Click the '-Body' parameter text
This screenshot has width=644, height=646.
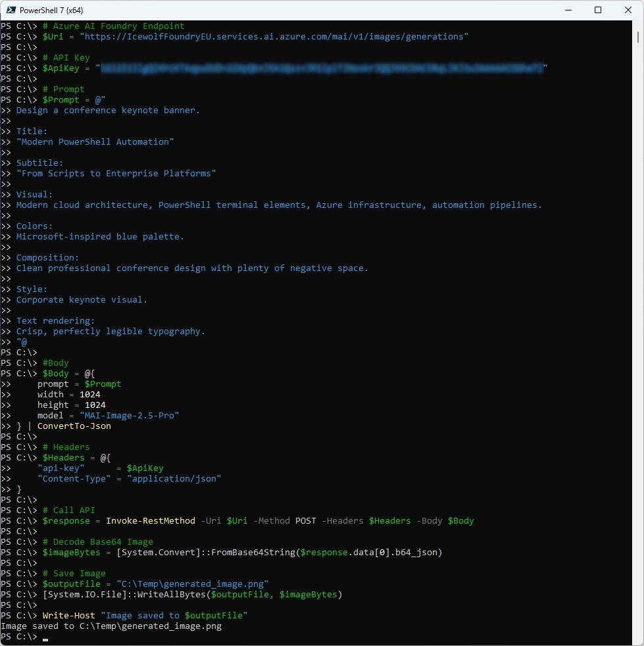click(430, 521)
